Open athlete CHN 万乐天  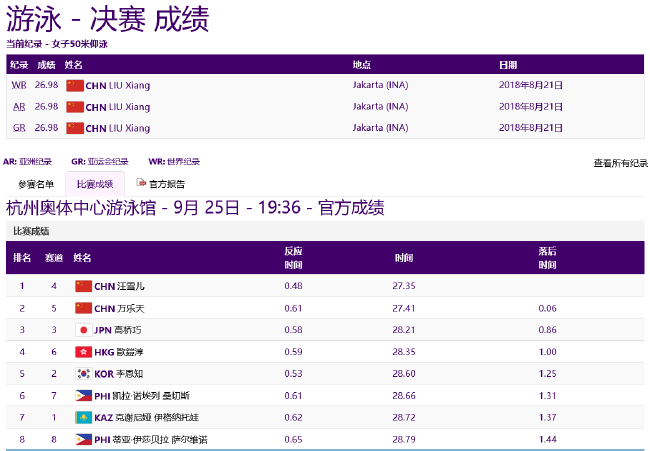119,308
